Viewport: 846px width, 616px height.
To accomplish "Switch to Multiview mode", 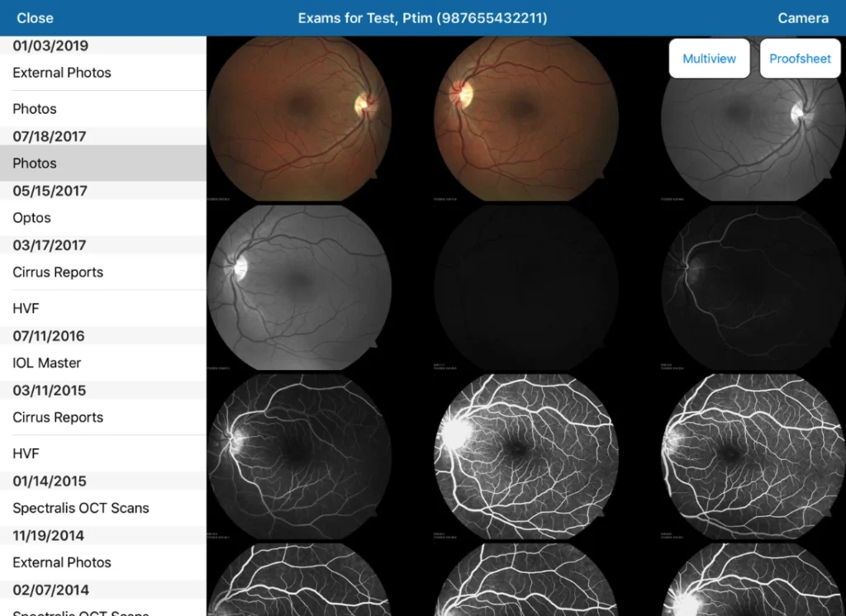I will pos(708,59).
